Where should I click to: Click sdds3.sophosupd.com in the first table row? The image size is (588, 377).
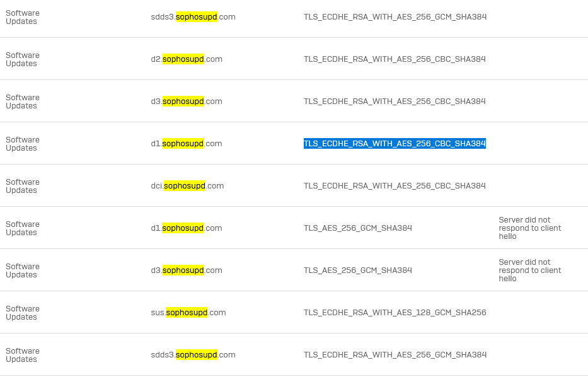tap(193, 17)
